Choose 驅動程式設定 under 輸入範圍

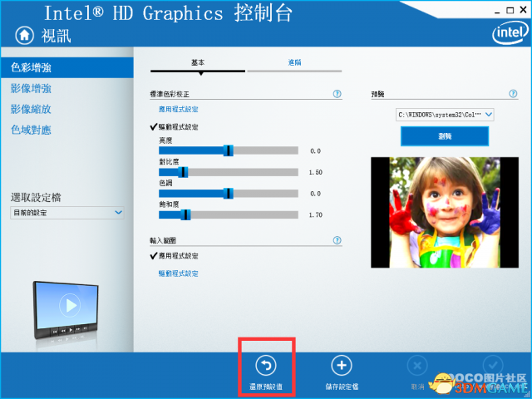pos(179,273)
